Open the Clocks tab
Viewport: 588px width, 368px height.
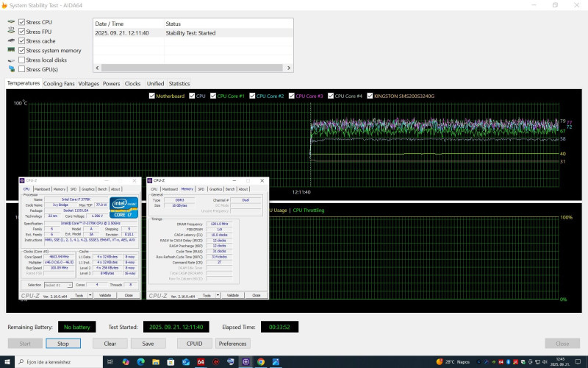pos(132,83)
